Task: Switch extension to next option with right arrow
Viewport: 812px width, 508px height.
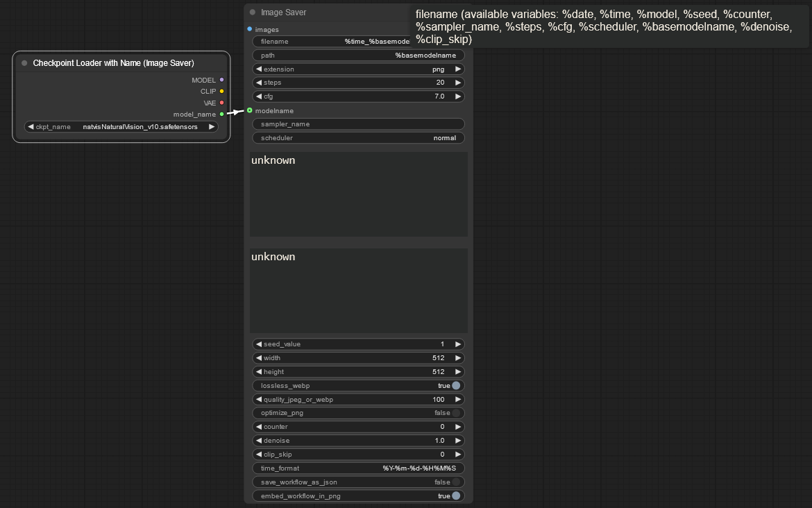Action: pos(458,69)
